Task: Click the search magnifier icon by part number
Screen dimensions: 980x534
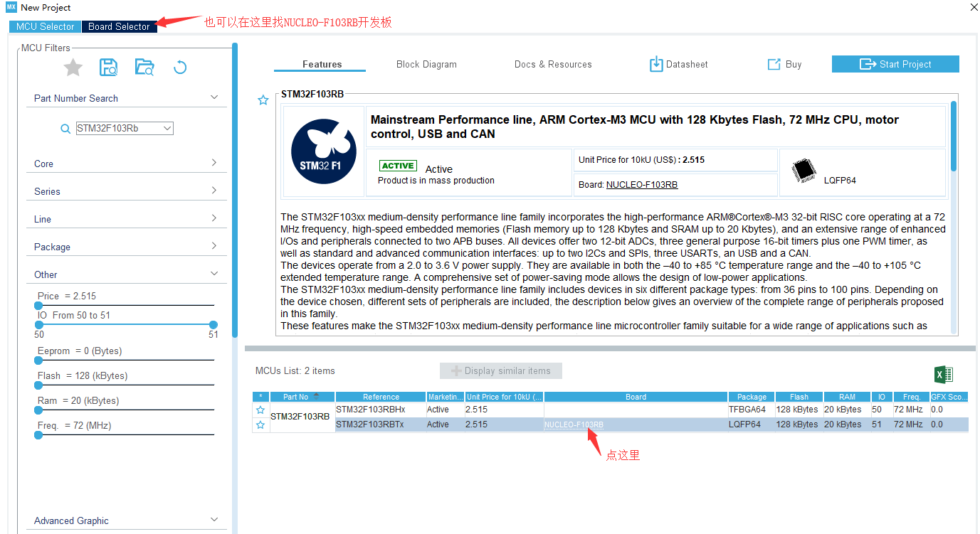Action: pos(65,129)
